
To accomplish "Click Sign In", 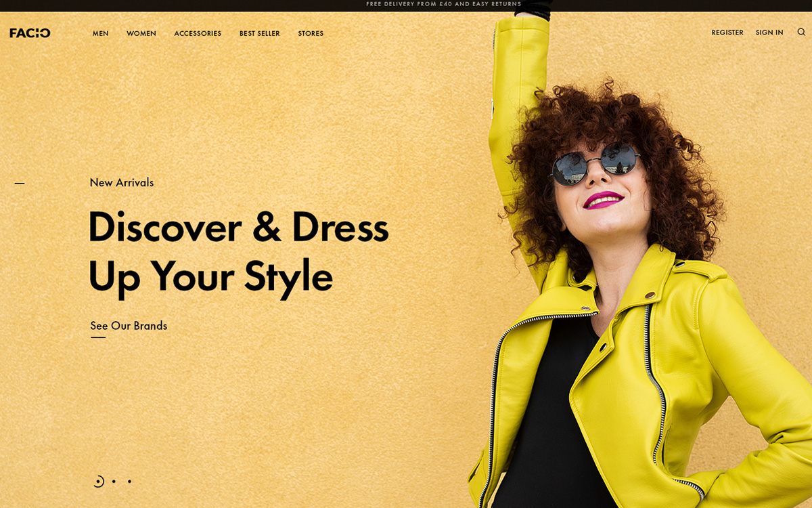I will (769, 33).
